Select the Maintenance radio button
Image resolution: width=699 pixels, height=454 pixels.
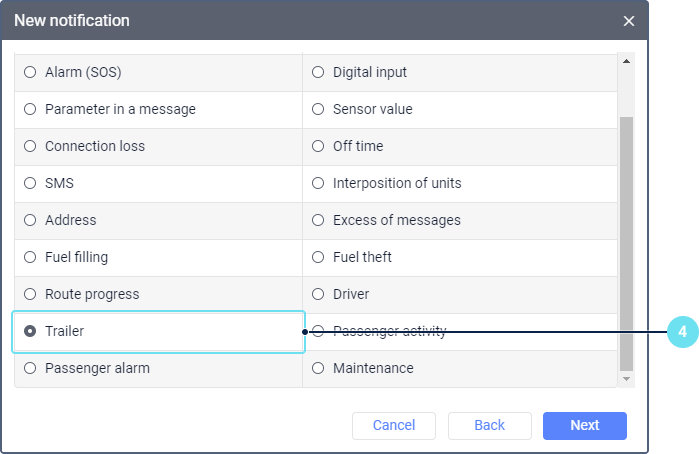pos(318,368)
